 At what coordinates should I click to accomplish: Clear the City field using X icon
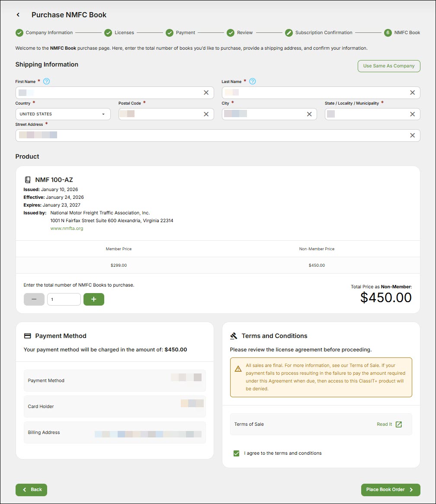309,114
